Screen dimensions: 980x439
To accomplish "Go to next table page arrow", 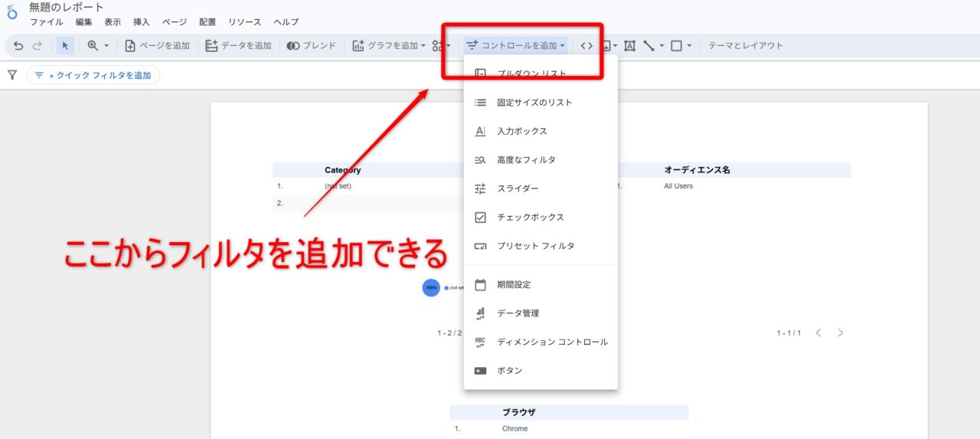I will click(x=841, y=333).
